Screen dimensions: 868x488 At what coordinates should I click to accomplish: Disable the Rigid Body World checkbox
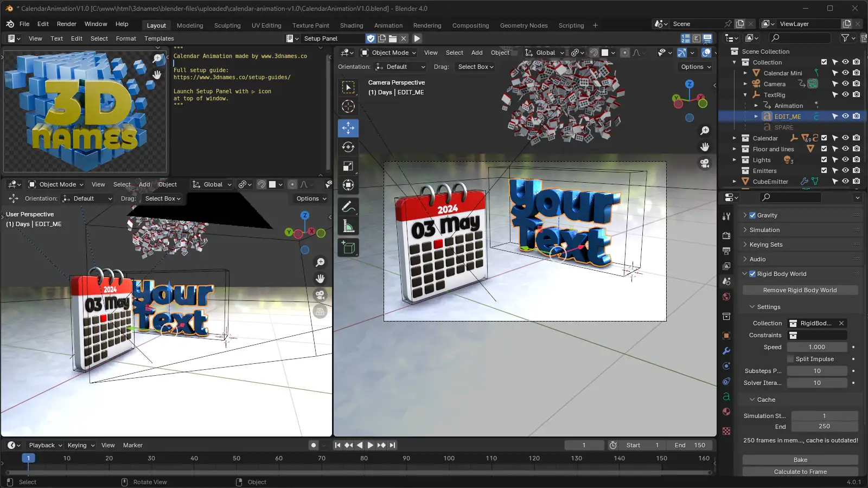tap(752, 274)
